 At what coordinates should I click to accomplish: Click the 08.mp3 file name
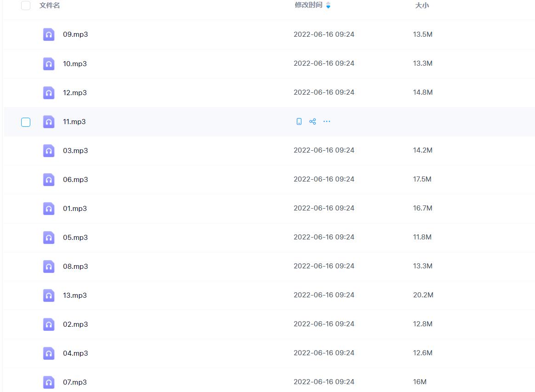tap(75, 266)
